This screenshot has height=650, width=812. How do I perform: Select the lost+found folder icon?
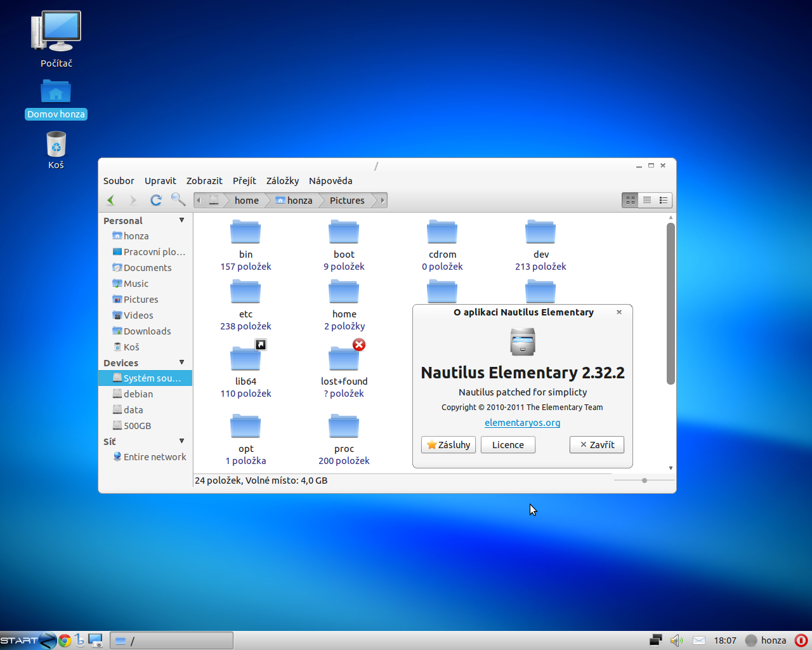pos(344,358)
